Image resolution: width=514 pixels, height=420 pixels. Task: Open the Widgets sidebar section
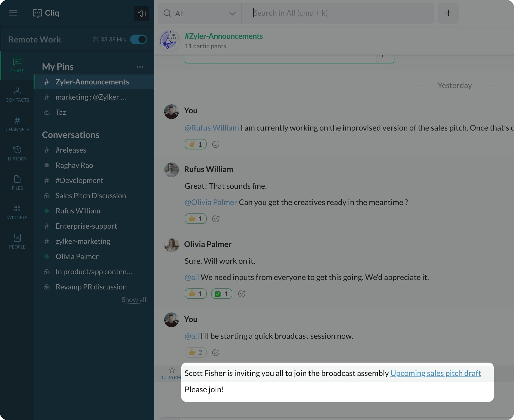coord(17,212)
